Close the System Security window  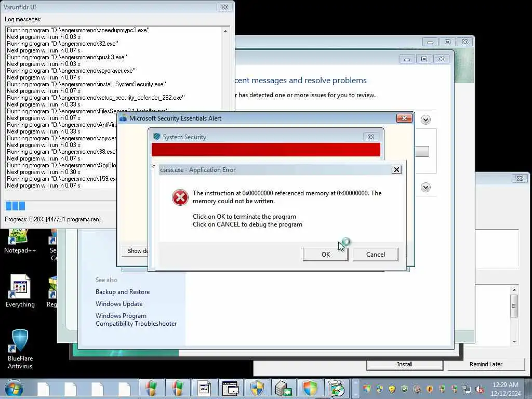click(371, 137)
